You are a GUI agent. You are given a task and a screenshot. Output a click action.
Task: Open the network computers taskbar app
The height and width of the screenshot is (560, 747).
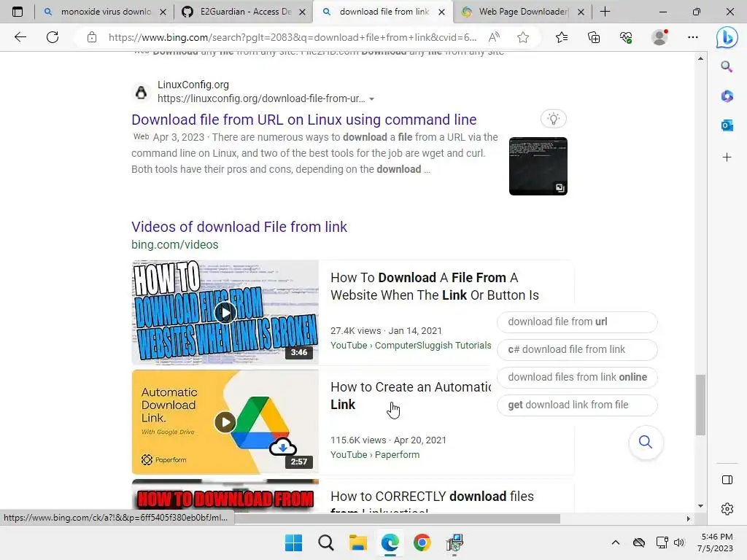pos(454,542)
